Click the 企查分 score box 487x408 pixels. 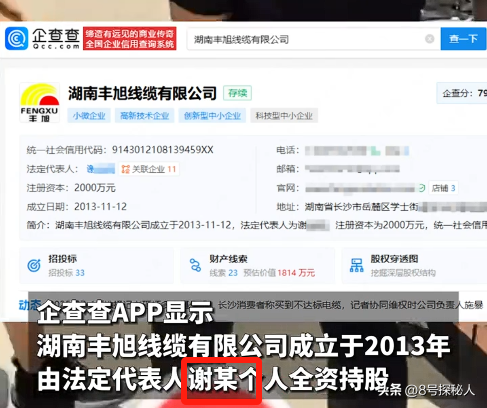pos(462,93)
